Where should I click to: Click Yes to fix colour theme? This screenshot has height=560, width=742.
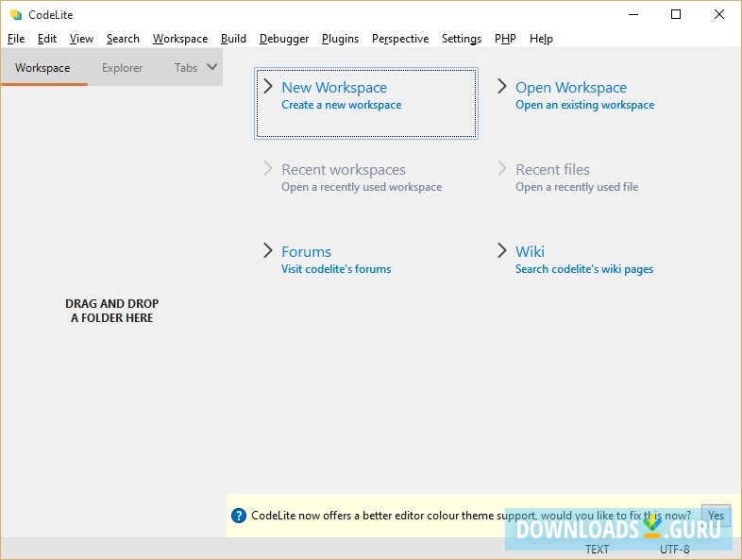pyautogui.click(x=716, y=516)
